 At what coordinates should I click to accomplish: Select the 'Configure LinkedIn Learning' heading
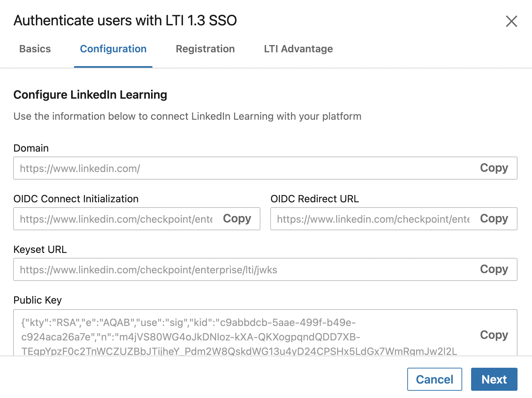pos(90,95)
